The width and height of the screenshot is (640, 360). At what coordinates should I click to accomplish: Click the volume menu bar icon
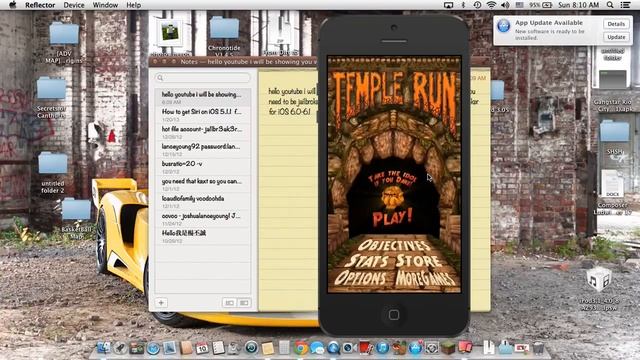[x=505, y=5]
